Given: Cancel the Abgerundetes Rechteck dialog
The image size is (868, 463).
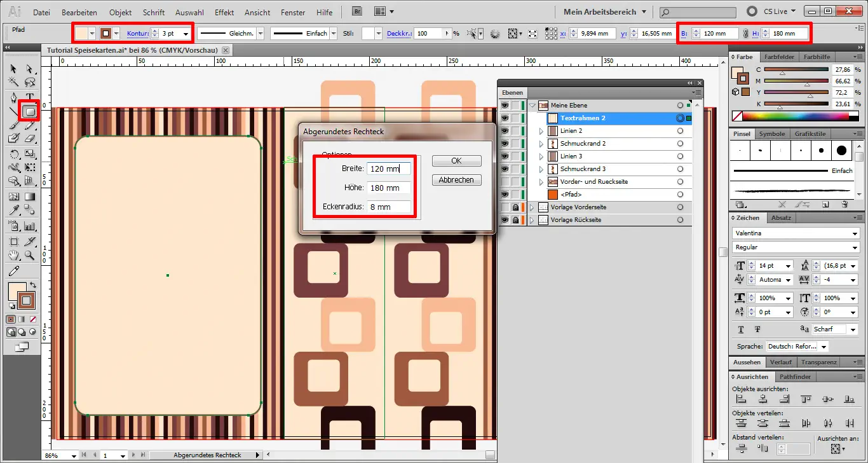Looking at the screenshot, I should (x=456, y=180).
